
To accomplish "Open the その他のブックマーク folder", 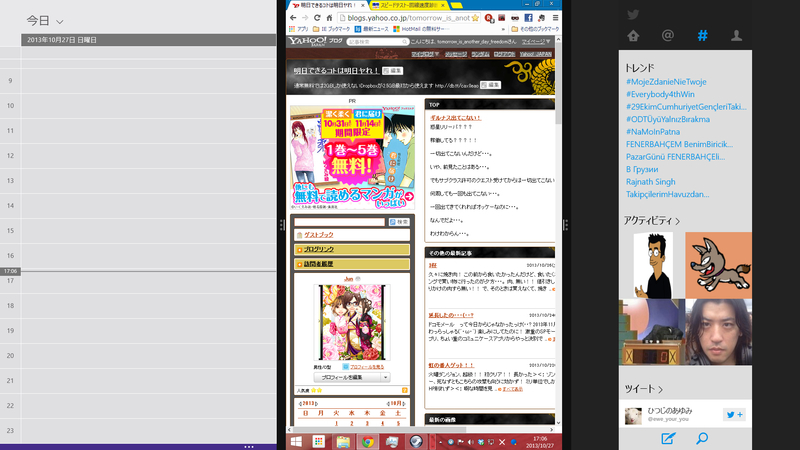I will click(x=535, y=29).
